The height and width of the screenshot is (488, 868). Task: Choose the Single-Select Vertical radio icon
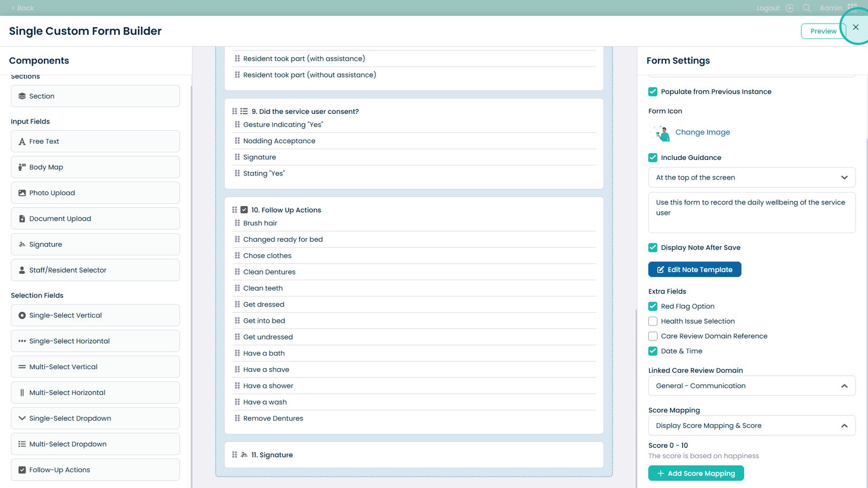click(22, 316)
